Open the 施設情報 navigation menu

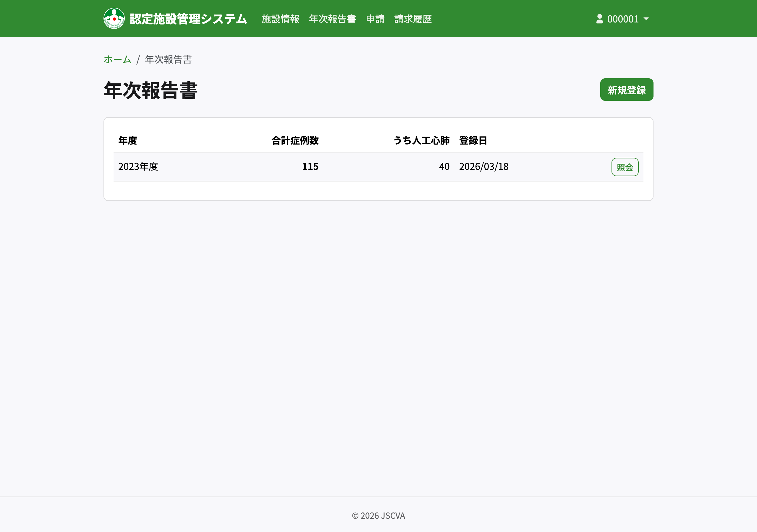click(x=280, y=19)
